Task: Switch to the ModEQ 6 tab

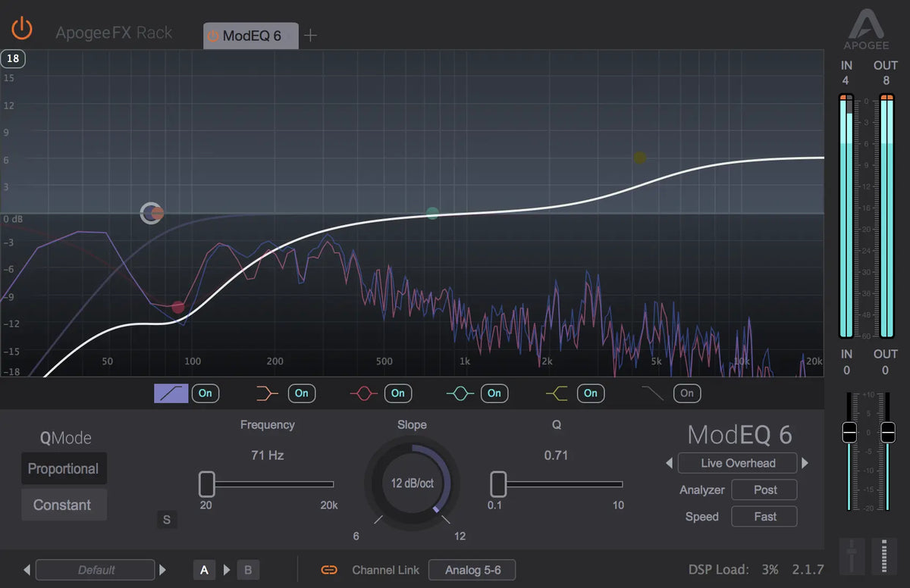Action: coord(250,35)
